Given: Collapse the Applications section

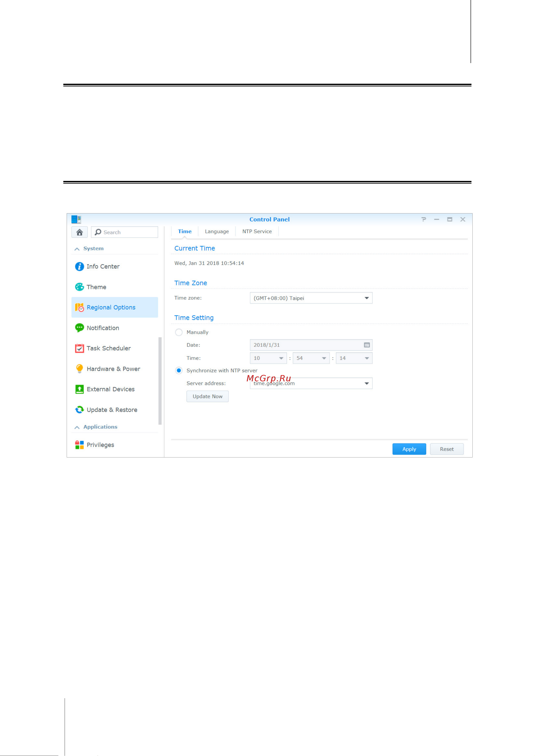Looking at the screenshot, I should (x=77, y=427).
